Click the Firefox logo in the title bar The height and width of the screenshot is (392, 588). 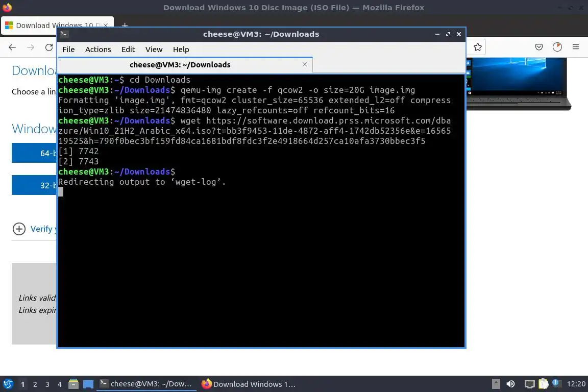click(x=7, y=7)
